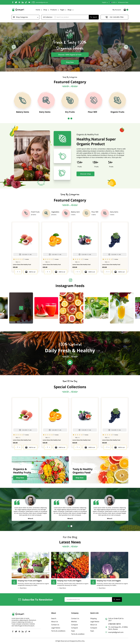Click the Instagram icon above Instagram Feeds

[70, 280]
